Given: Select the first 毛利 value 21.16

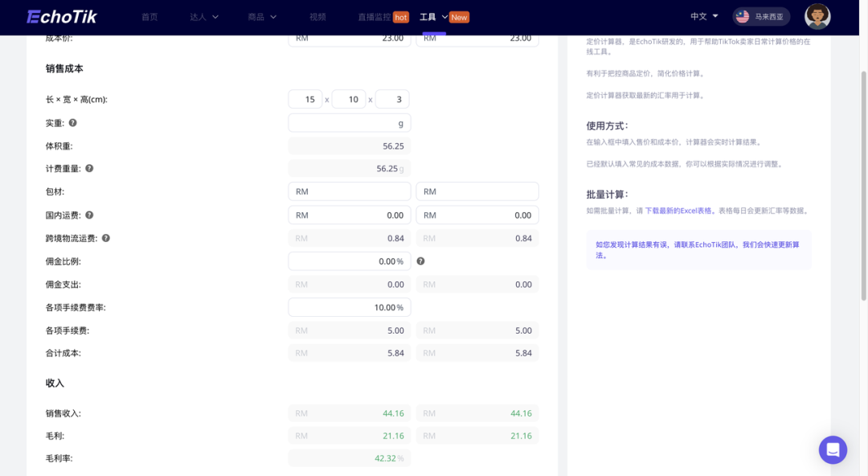Looking at the screenshot, I should pyautogui.click(x=393, y=436).
